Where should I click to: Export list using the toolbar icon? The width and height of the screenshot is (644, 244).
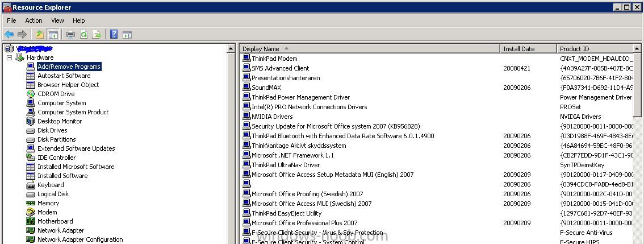tap(97, 35)
